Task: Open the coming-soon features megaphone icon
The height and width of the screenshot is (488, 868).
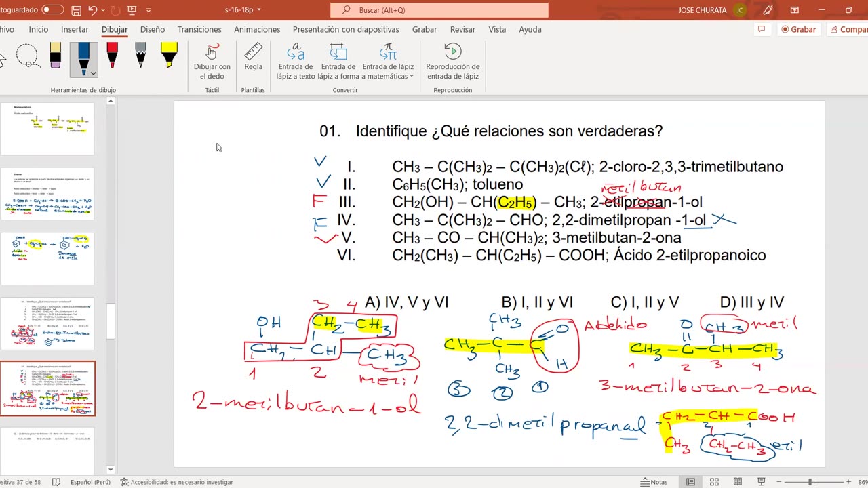Action: [x=768, y=10]
